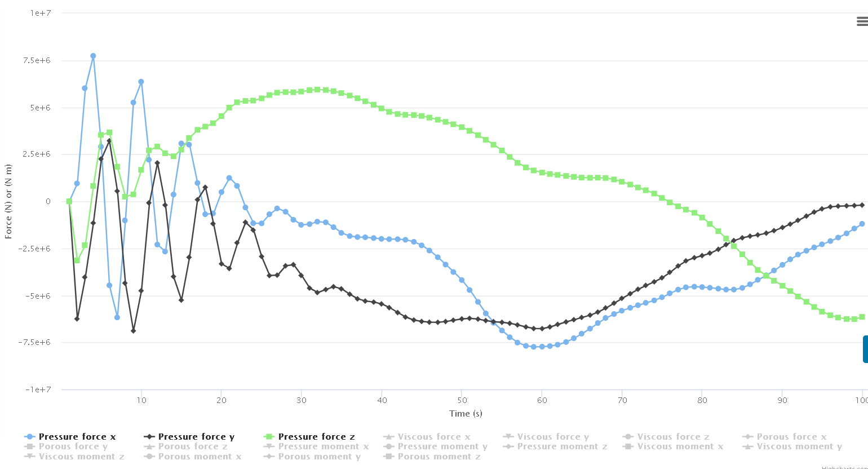
Task: Click the black diamond Pressure force y marker
Action: tap(150, 437)
